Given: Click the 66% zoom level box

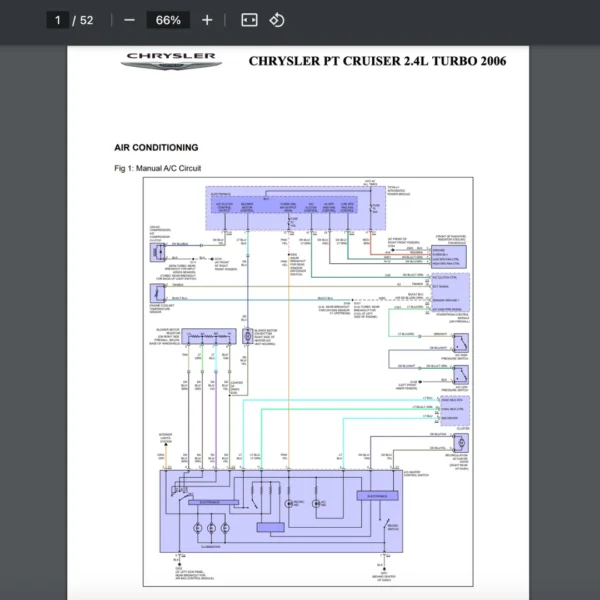Looking at the screenshot, I should 168,20.
